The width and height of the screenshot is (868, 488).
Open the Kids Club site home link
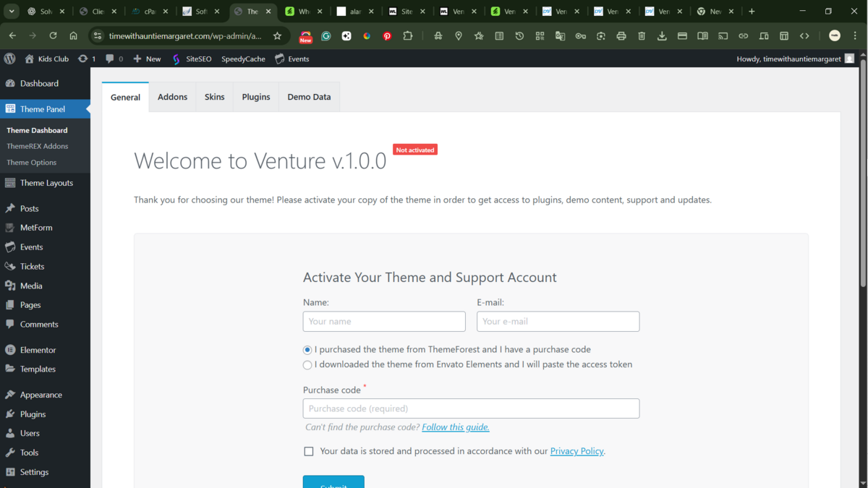[46, 59]
